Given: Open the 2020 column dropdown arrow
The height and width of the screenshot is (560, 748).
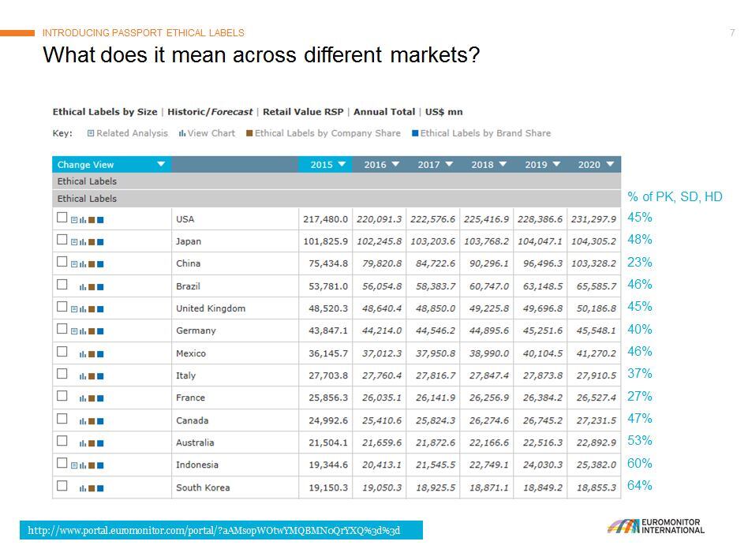Looking at the screenshot, I should pos(609,165).
